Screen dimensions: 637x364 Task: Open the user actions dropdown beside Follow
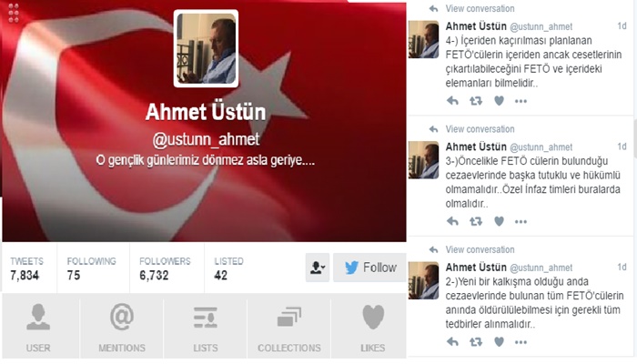318,268
